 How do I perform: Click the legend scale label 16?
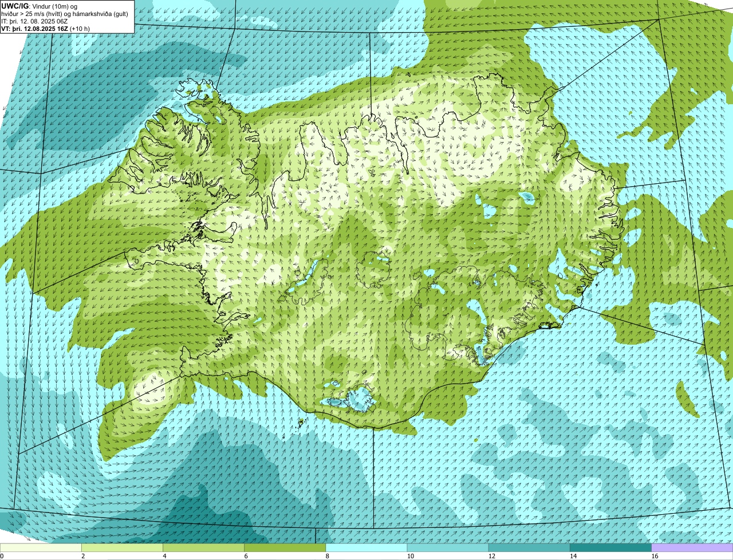tap(655, 556)
